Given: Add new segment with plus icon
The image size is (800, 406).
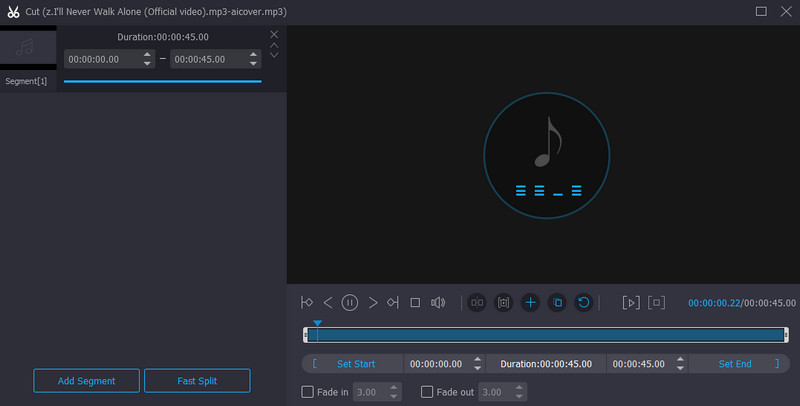Looking at the screenshot, I should 531,302.
